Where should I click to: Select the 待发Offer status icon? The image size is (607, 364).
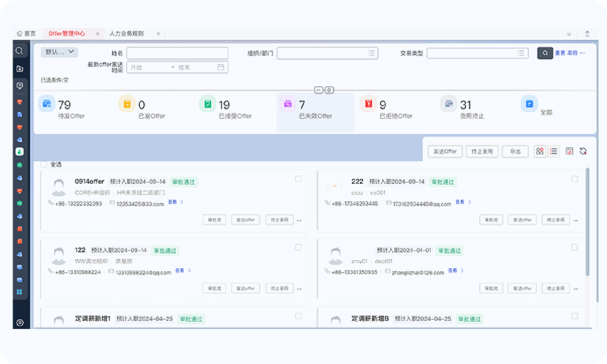[x=47, y=104]
